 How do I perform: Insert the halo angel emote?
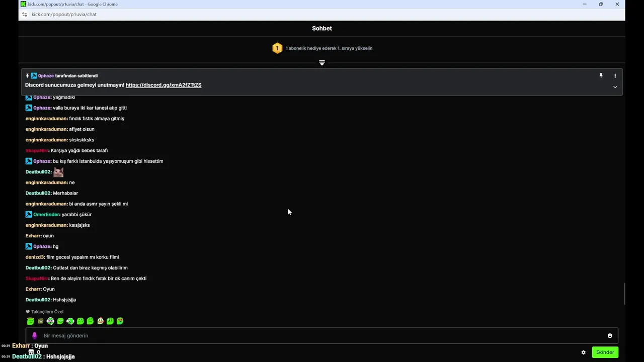31,321
